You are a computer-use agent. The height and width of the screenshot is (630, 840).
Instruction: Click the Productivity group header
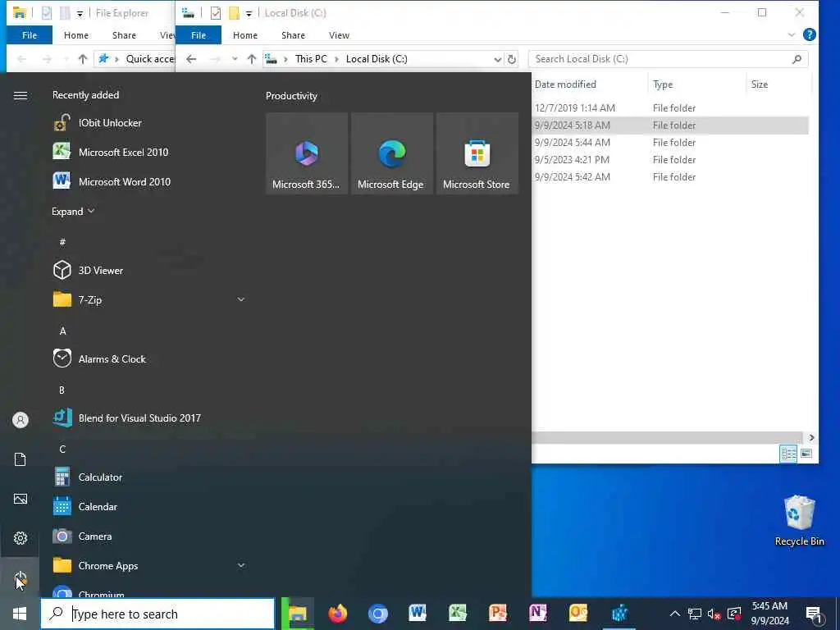click(291, 96)
